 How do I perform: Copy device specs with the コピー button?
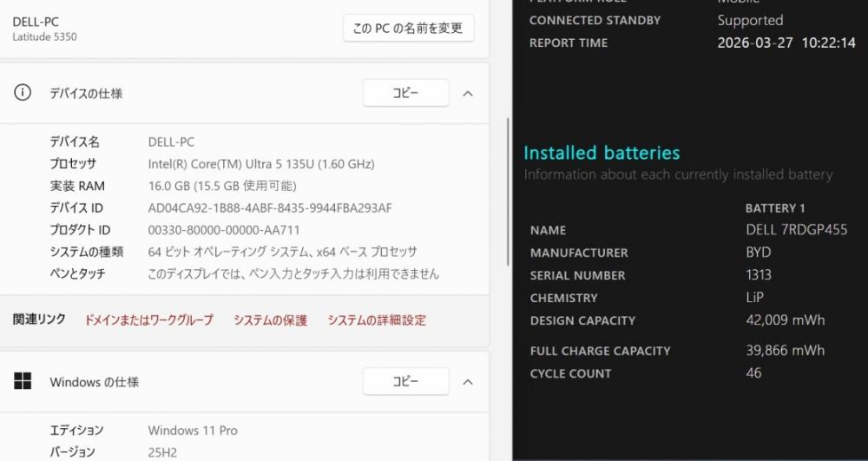[405, 93]
